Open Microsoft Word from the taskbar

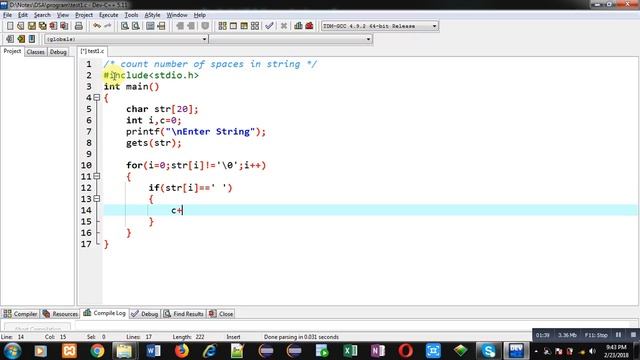coord(153,351)
